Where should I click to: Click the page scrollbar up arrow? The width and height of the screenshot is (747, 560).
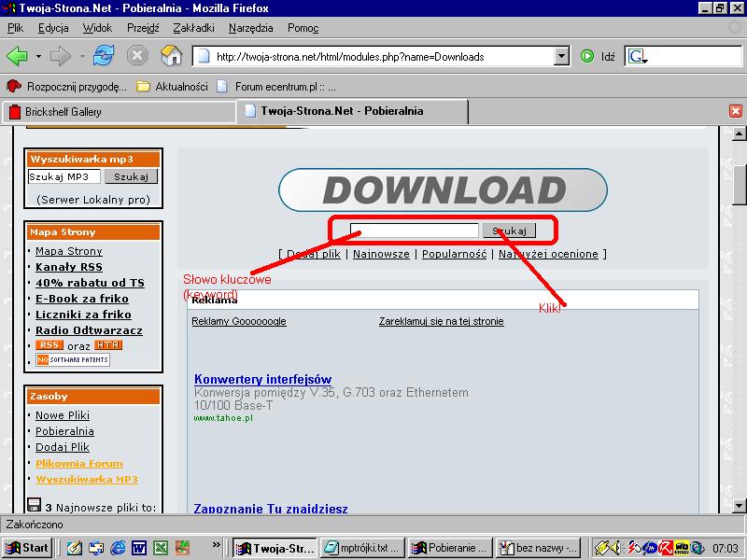click(x=739, y=133)
